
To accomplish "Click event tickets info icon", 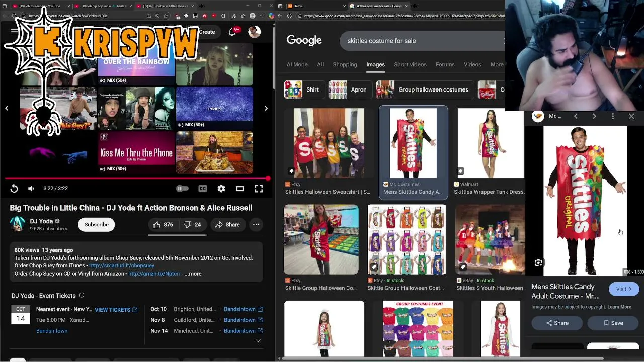I will point(82,296).
